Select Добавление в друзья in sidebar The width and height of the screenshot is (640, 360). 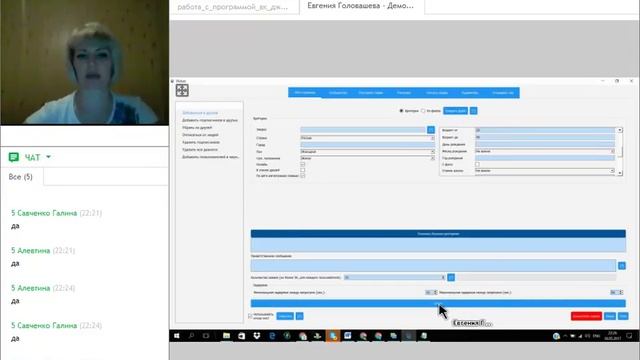click(x=200, y=113)
